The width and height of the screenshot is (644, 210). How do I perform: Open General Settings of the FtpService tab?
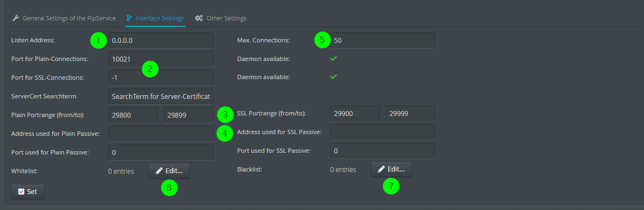tap(64, 18)
